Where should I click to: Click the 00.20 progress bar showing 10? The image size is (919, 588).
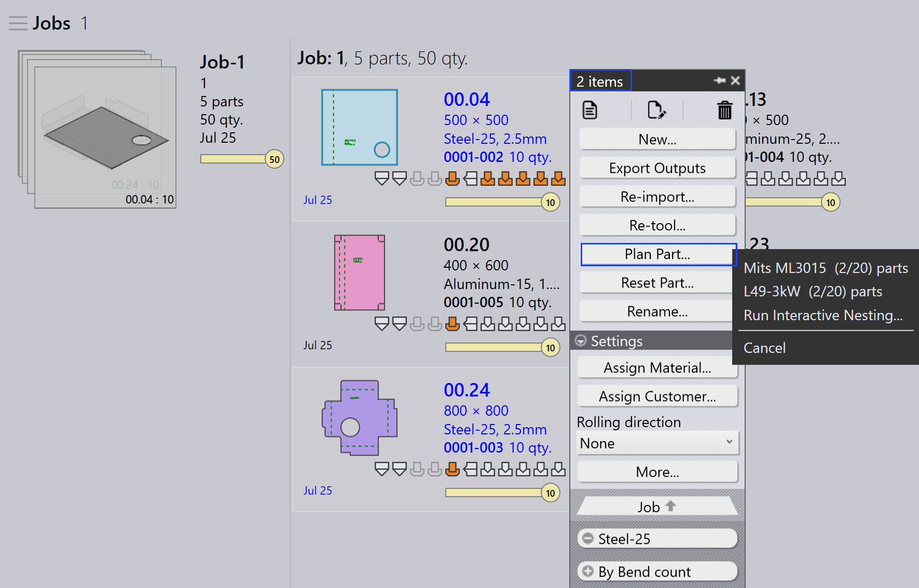[x=502, y=347]
